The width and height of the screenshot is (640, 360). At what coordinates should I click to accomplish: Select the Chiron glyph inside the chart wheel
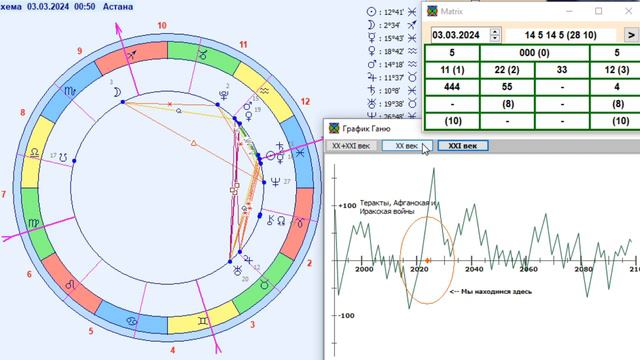pos(271,221)
